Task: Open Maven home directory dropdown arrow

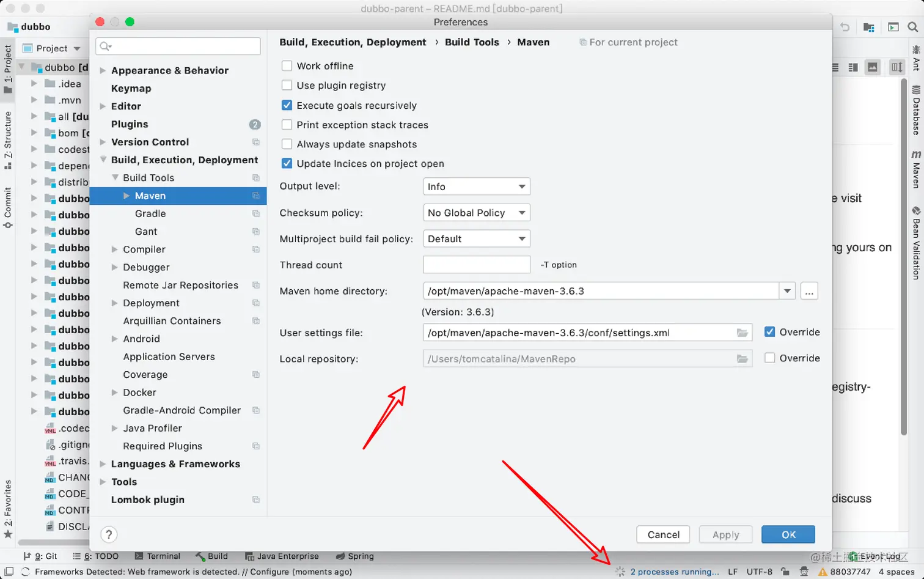Action: (x=787, y=291)
